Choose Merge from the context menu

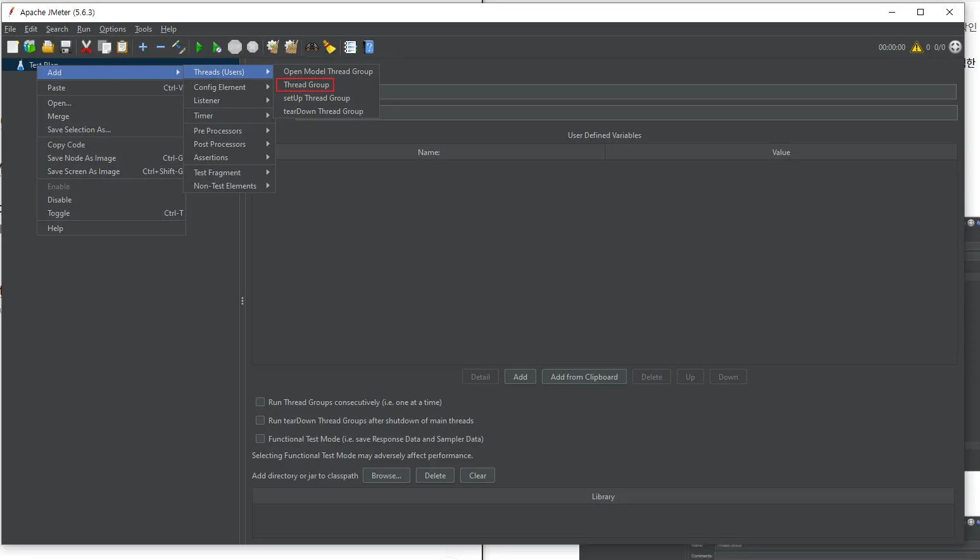[111, 116]
